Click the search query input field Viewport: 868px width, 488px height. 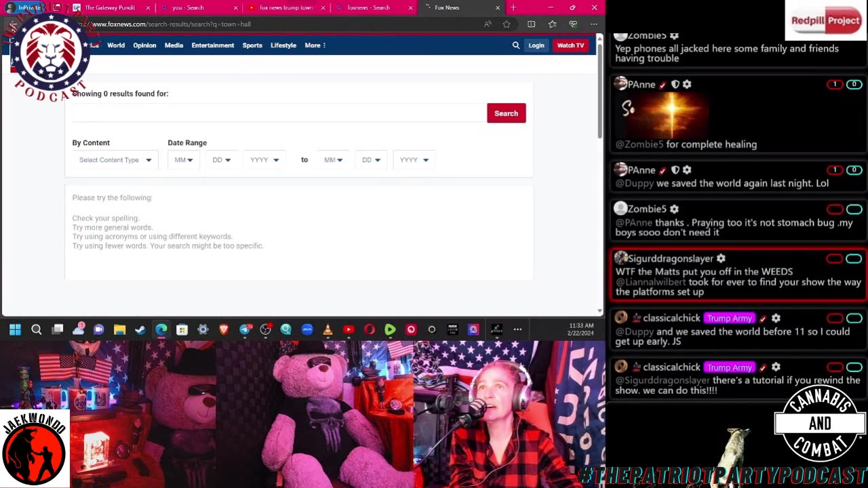(x=279, y=113)
